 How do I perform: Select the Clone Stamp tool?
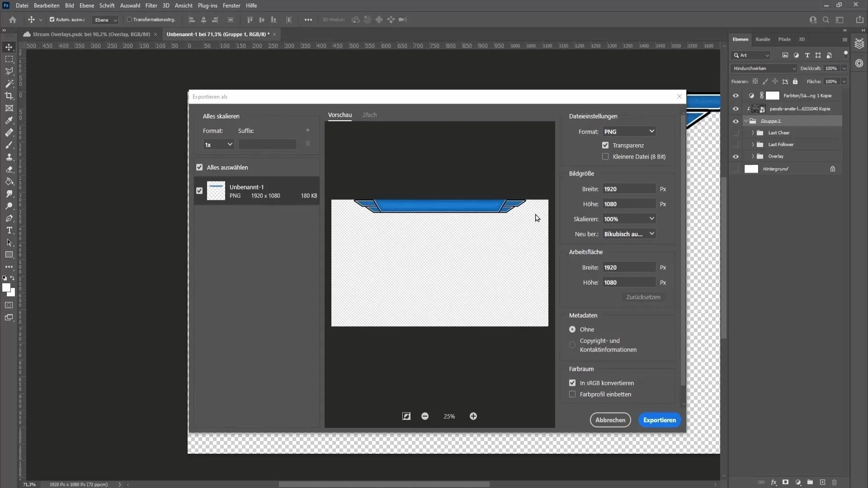tap(9, 157)
